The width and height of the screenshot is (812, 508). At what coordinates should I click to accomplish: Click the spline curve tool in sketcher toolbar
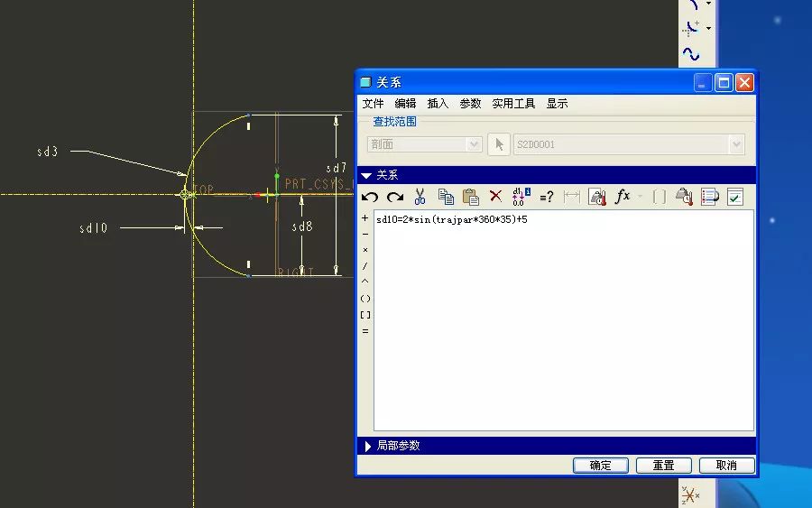point(691,54)
